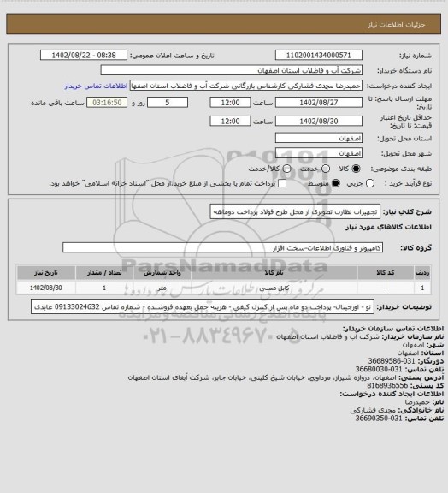Click the fax number 36689586-031
The image size is (448, 493).
point(392,361)
